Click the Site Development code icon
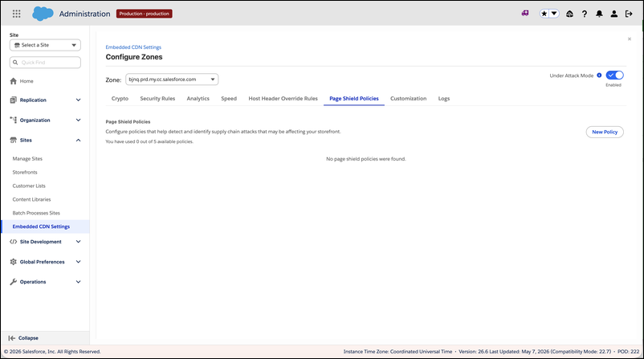This screenshot has width=644, height=359. [x=13, y=242]
